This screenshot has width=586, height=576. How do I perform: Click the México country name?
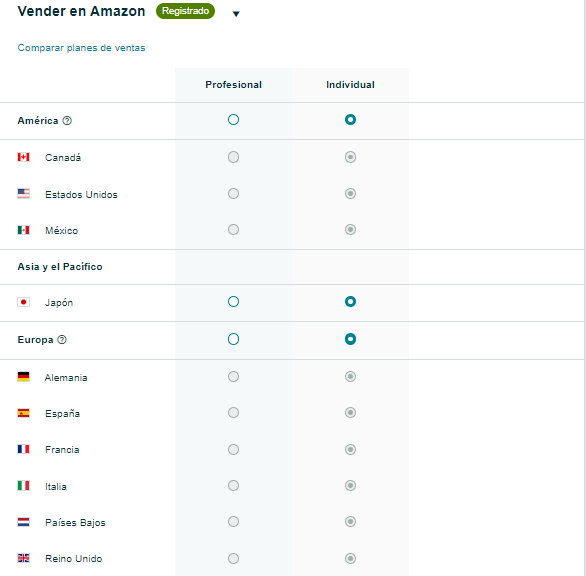(62, 231)
